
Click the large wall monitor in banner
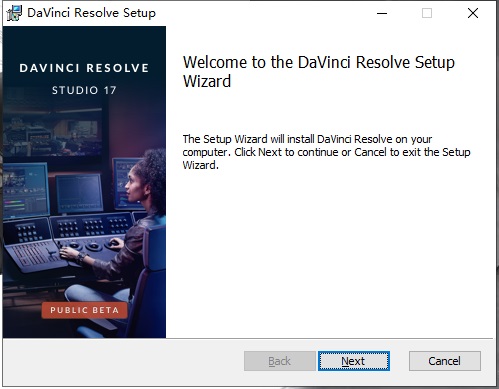(x=53, y=133)
